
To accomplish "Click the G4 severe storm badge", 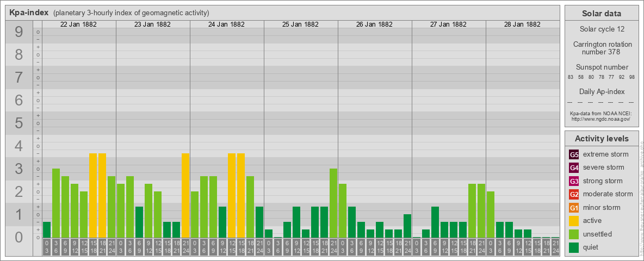I will click(574, 167).
